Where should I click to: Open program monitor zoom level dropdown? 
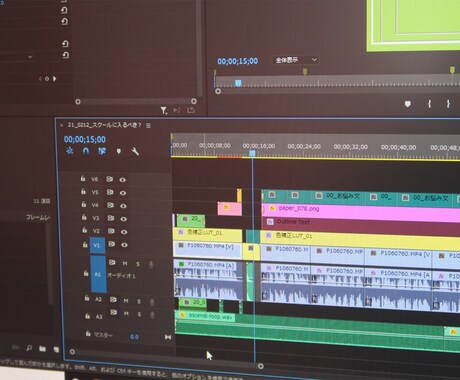(296, 60)
